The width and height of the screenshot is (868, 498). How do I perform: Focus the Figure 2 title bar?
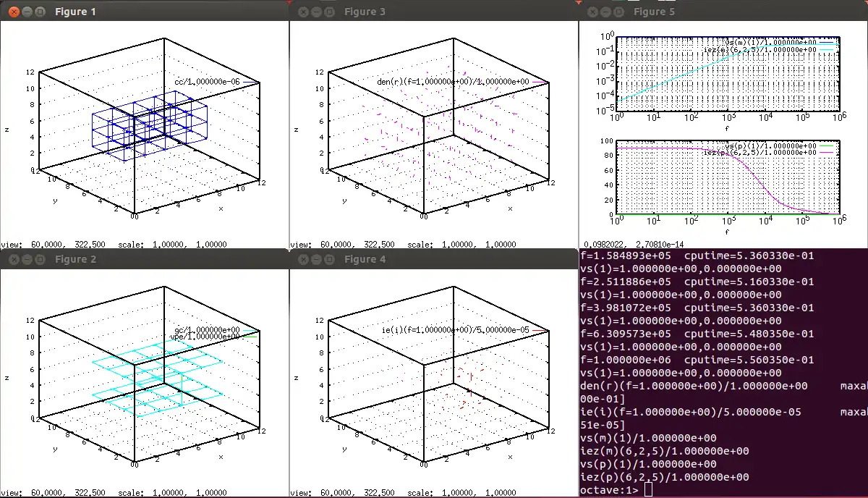point(145,259)
